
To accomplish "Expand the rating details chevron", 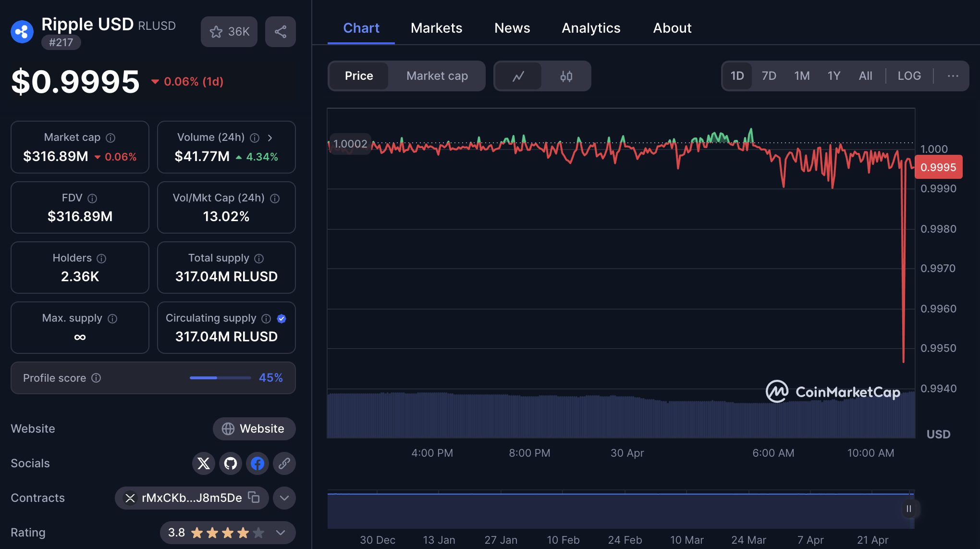I will coord(281,533).
